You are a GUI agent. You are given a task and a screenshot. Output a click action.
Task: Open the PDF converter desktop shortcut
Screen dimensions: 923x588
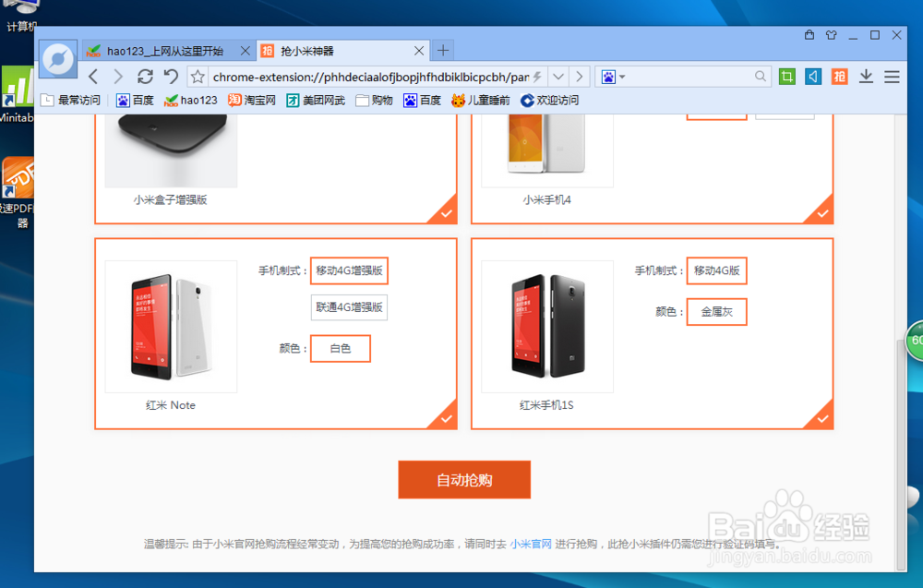(17, 192)
